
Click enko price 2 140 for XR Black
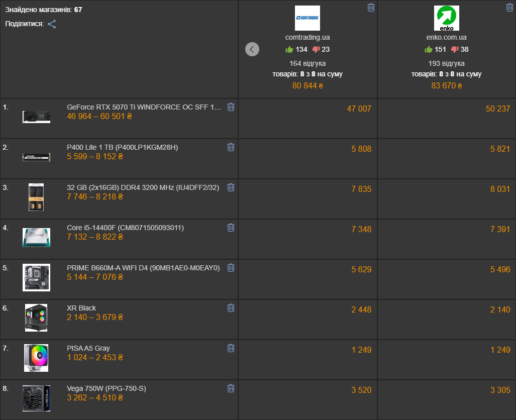click(500, 309)
